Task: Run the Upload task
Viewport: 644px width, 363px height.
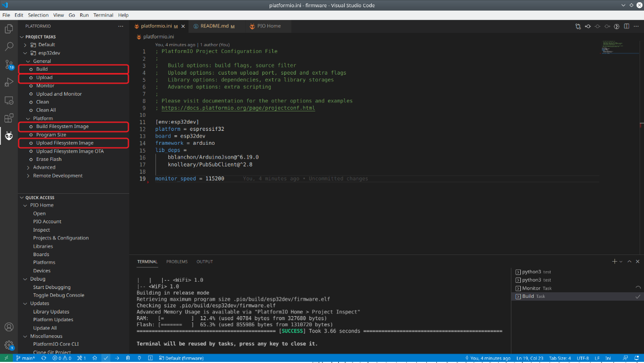Action: (x=74, y=77)
